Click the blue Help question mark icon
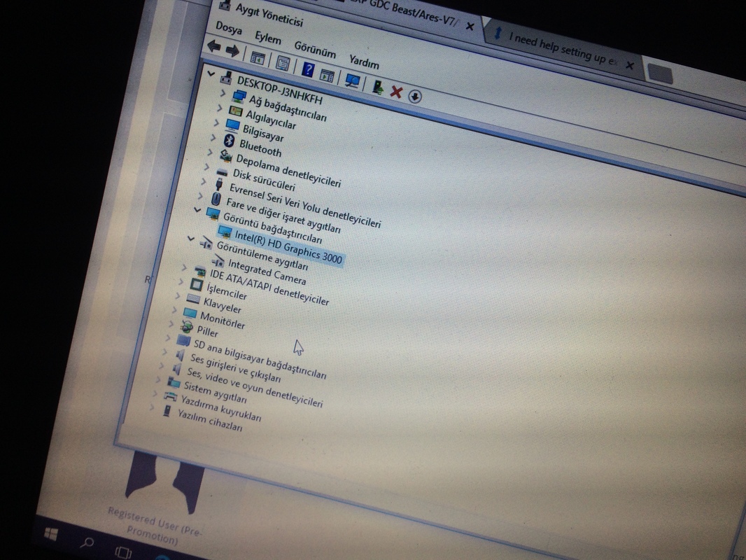 [x=309, y=69]
